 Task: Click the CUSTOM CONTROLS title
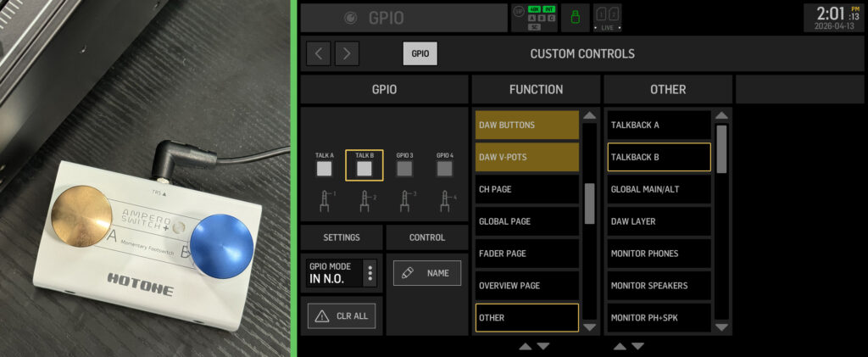pos(582,53)
